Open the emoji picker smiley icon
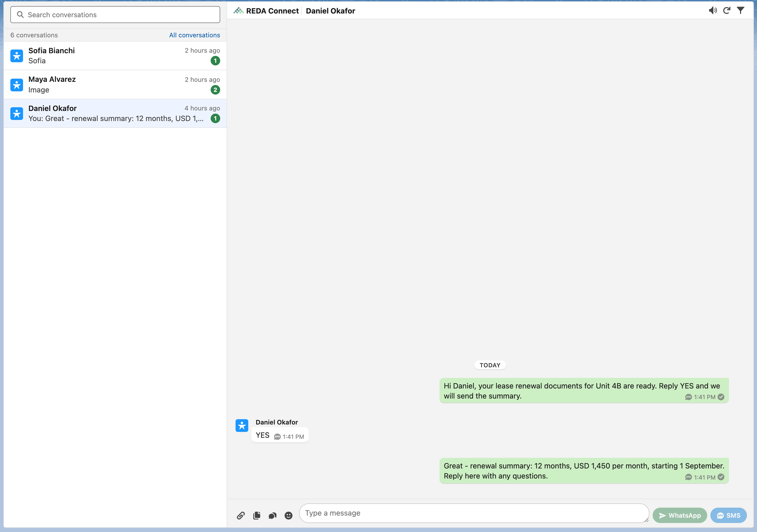The height and width of the screenshot is (532, 757). click(289, 516)
